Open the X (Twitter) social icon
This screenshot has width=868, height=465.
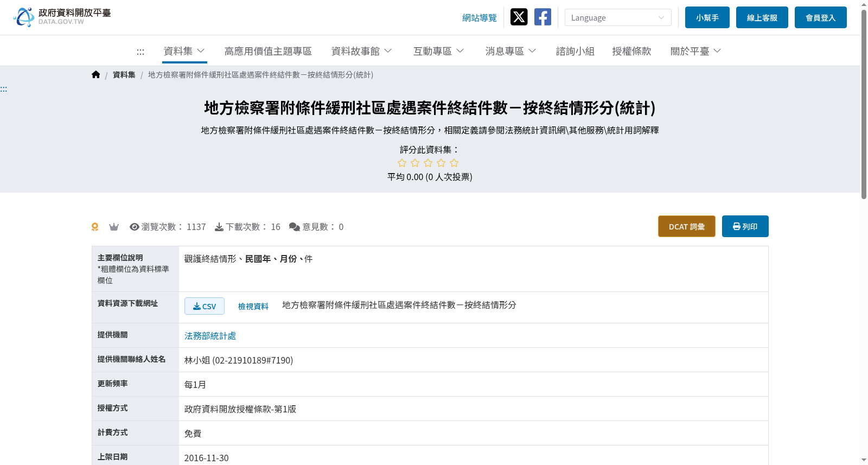click(x=519, y=17)
